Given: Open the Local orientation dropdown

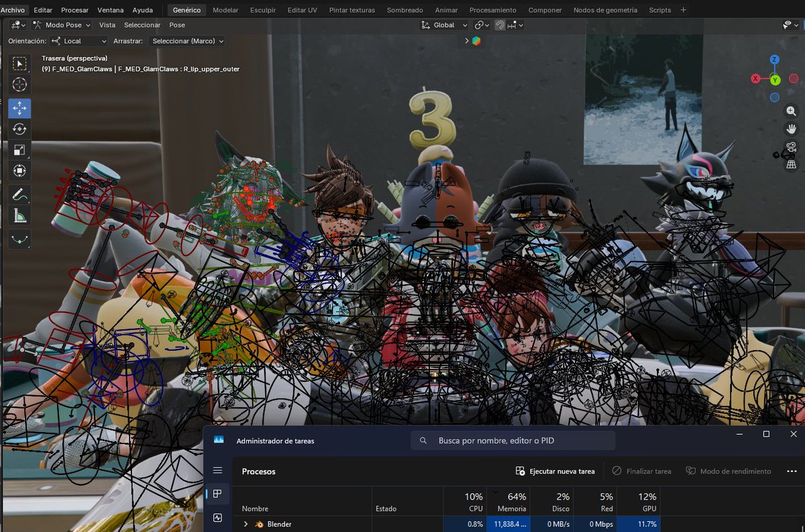Looking at the screenshot, I should pyautogui.click(x=78, y=41).
